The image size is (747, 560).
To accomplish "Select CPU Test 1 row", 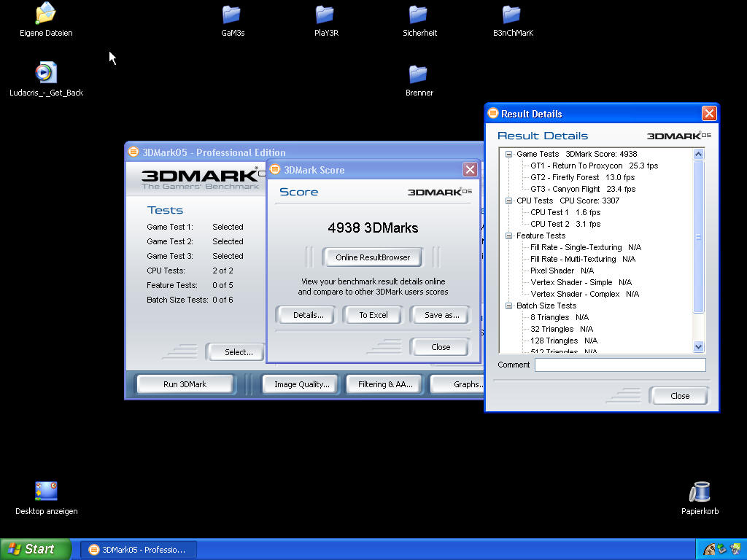I will (x=565, y=212).
